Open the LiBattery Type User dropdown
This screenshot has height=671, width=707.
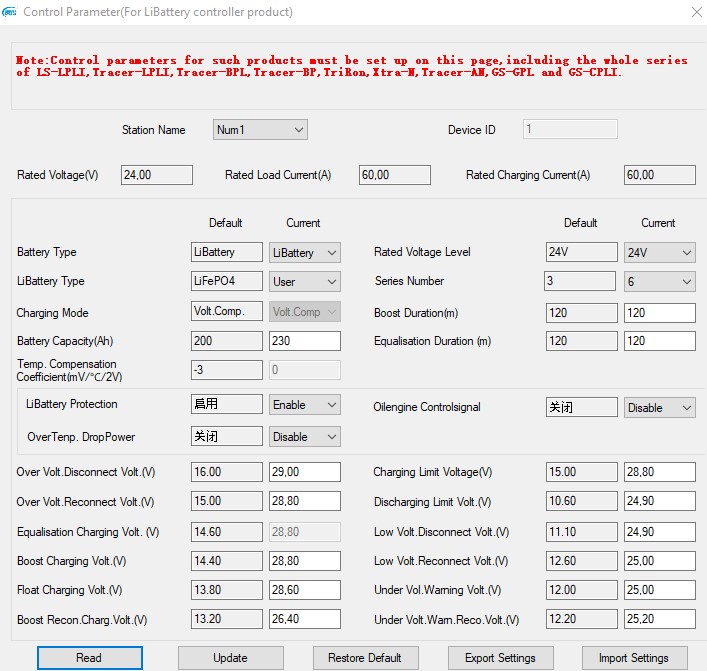pos(305,282)
